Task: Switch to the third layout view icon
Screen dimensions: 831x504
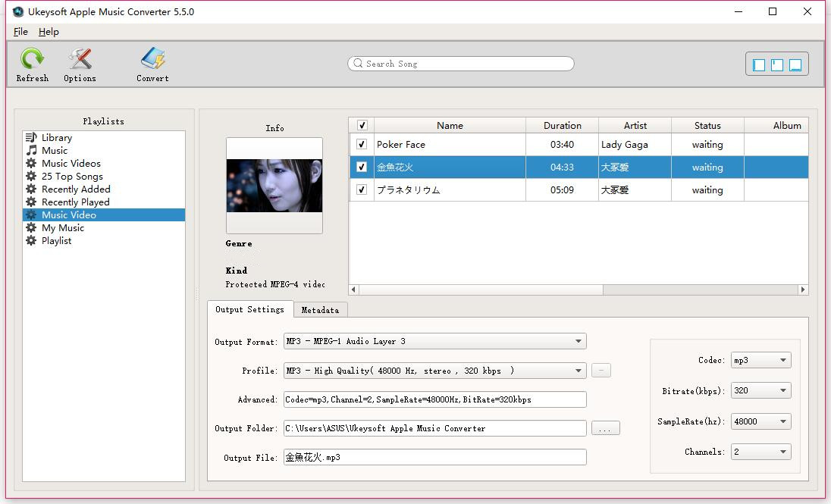Action: pyautogui.click(x=795, y=64)
